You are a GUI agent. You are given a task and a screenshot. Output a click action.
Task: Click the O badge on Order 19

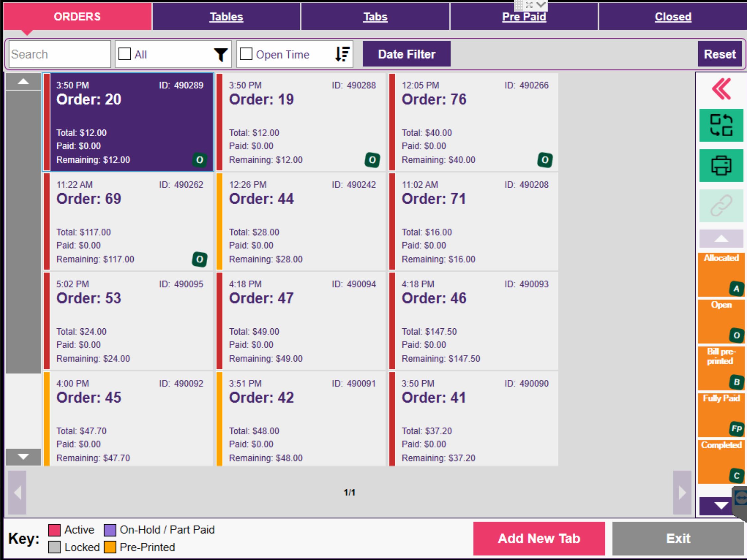372,160
